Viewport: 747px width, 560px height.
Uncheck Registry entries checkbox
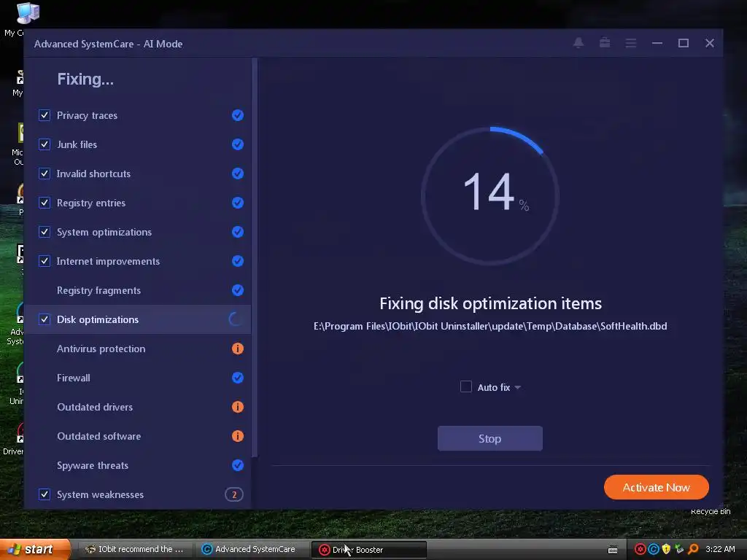(44, 203)
